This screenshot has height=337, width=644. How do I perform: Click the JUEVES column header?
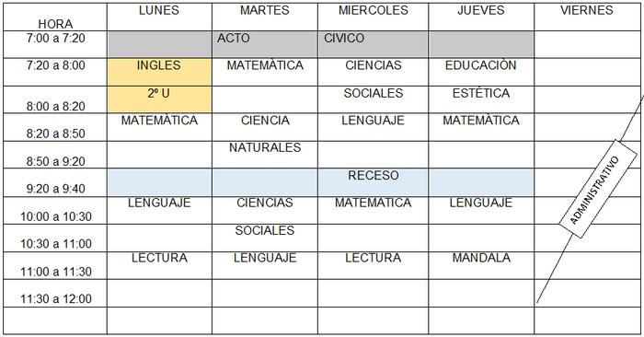(x=481, y=17)
